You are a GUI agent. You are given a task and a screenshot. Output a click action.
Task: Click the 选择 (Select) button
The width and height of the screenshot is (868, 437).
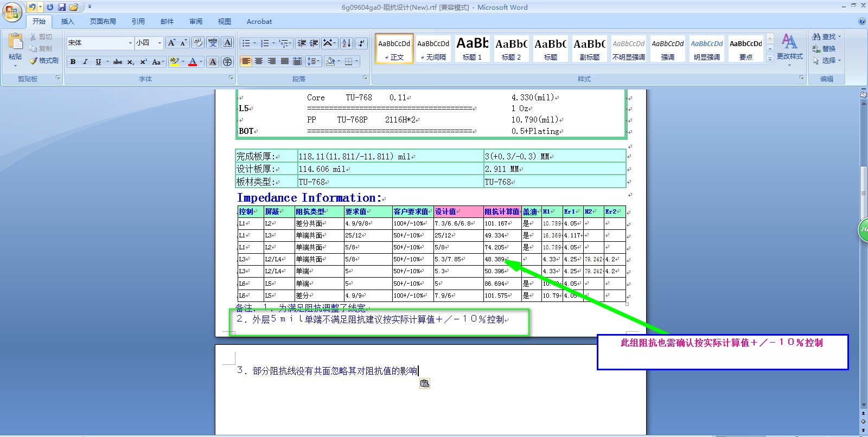coord(826,61)
